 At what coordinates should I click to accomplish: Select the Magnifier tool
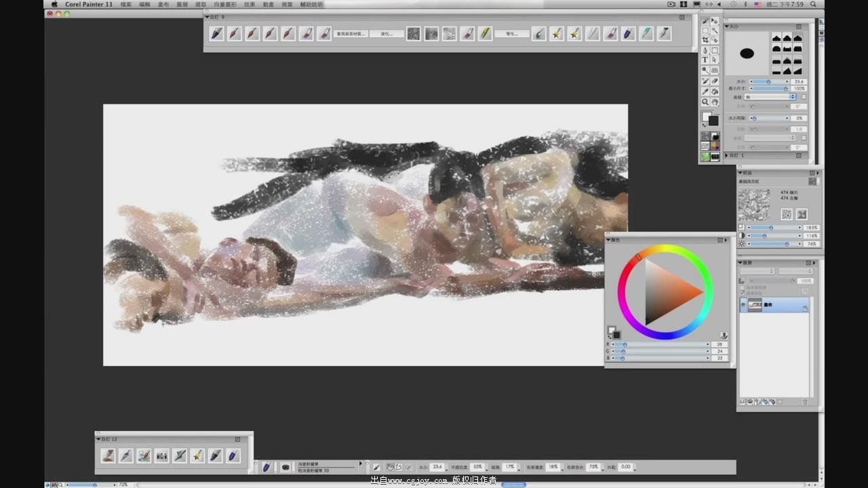[x=705, y=102]
